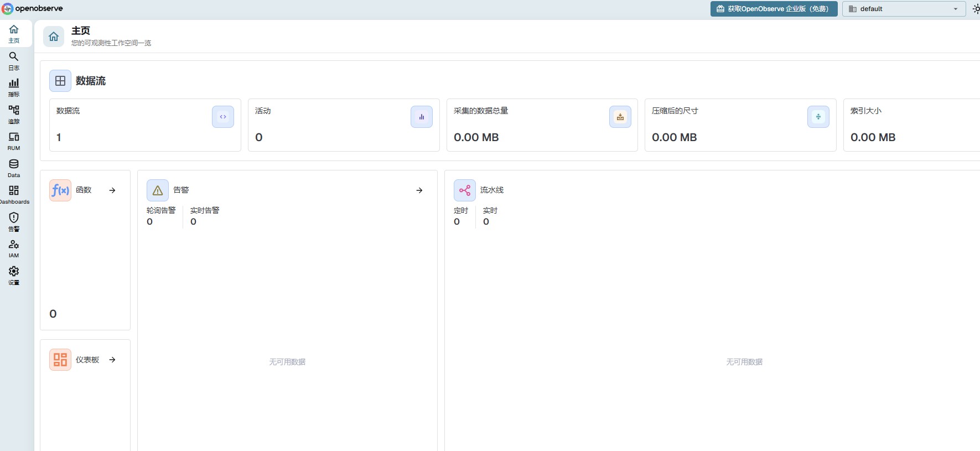Click the 实时告警 count

193,222
